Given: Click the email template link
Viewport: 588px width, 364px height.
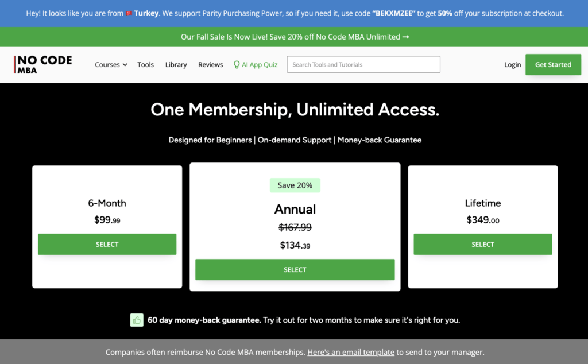Looking at the screenshot, I should (351, 352).
